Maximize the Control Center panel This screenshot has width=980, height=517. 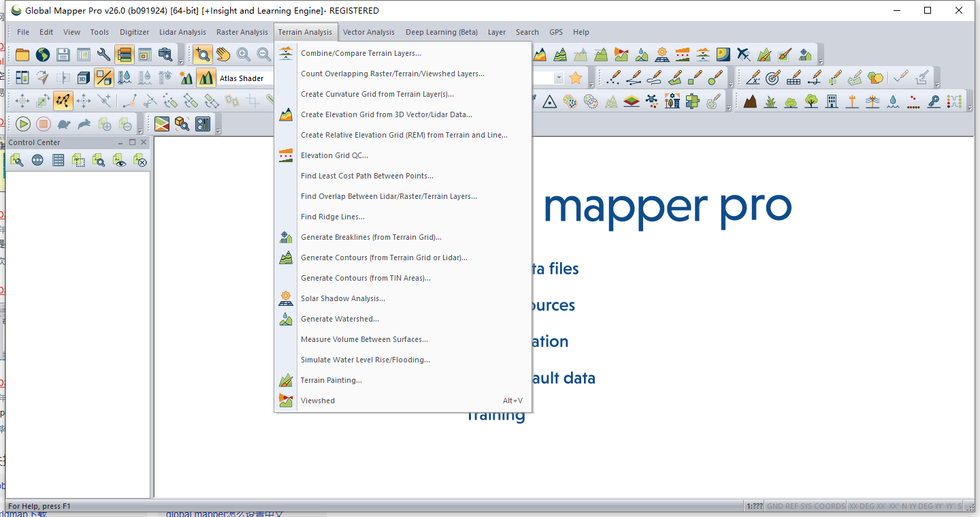click(x=133, y=142)
